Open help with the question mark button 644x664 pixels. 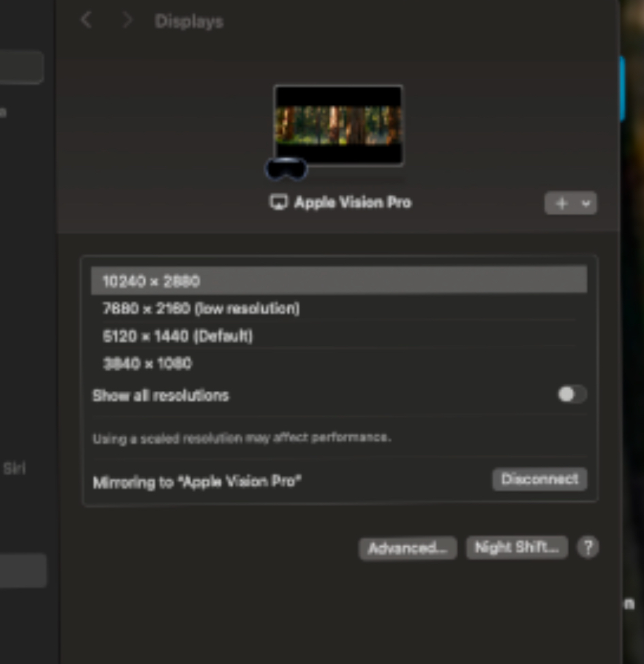[x=587, y=547]
